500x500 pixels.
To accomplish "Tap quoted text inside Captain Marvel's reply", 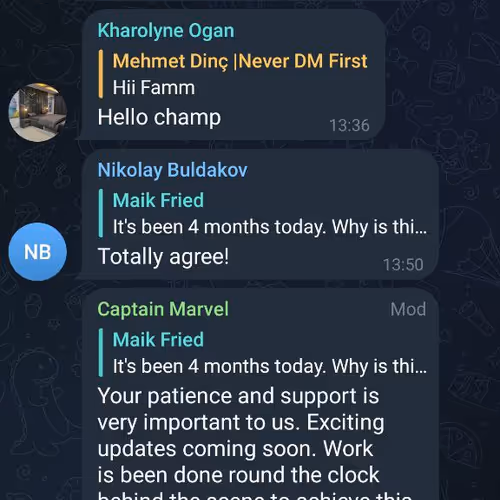I will 270,366.
